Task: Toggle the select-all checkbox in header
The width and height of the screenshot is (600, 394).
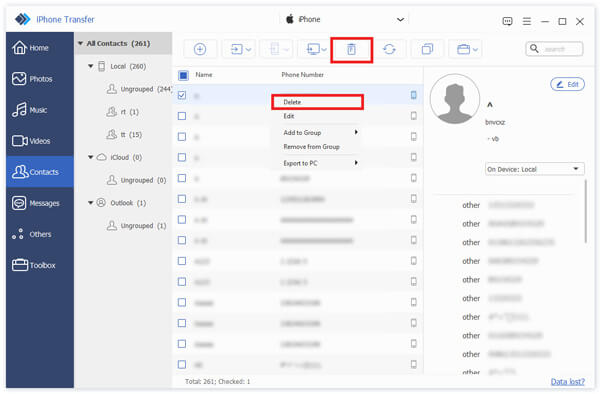Action: tap(183, 75)
